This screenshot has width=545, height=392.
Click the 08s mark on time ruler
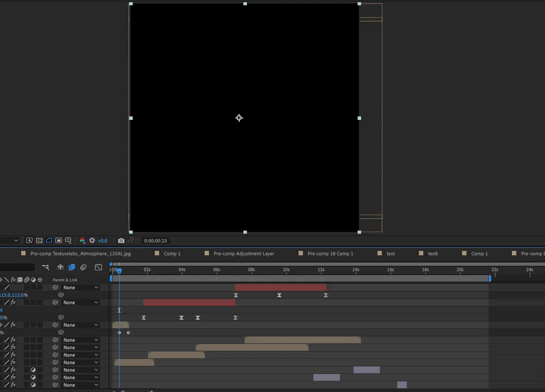click(251, 269)
